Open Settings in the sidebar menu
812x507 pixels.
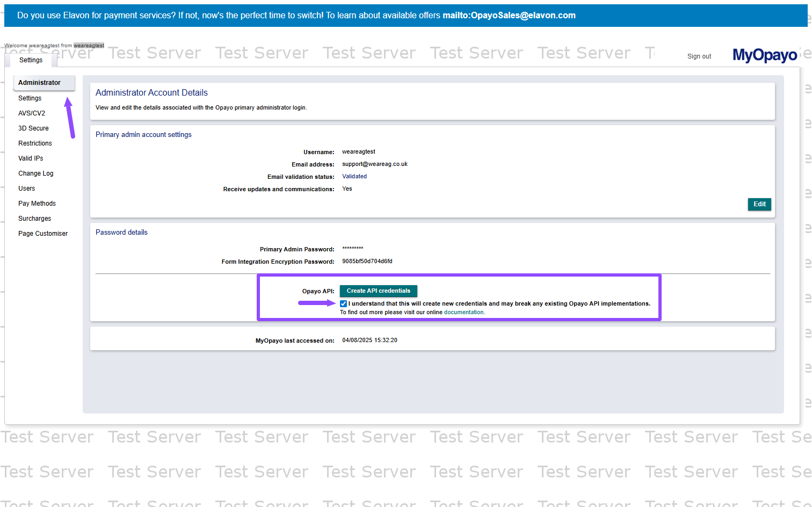[x=30, y=98]
